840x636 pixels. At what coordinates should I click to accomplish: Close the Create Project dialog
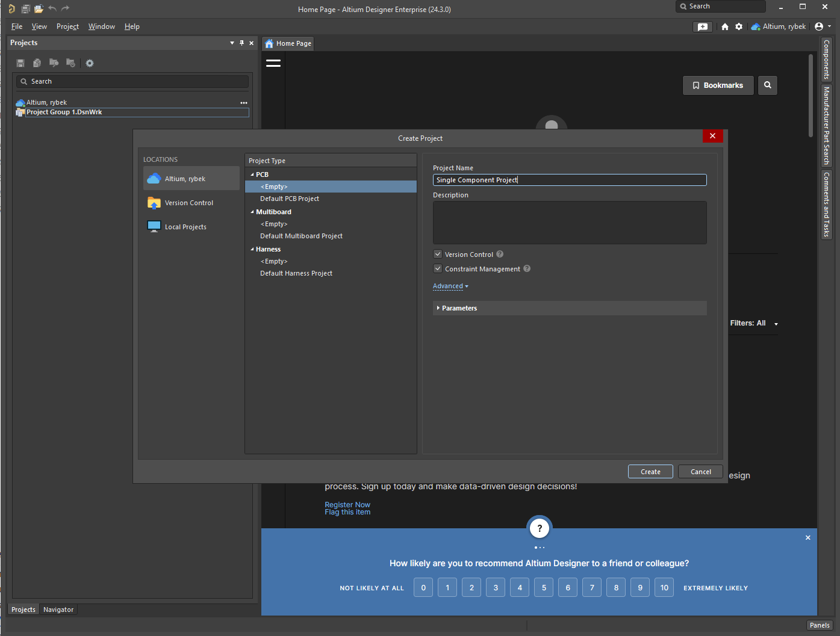[712, 136]
